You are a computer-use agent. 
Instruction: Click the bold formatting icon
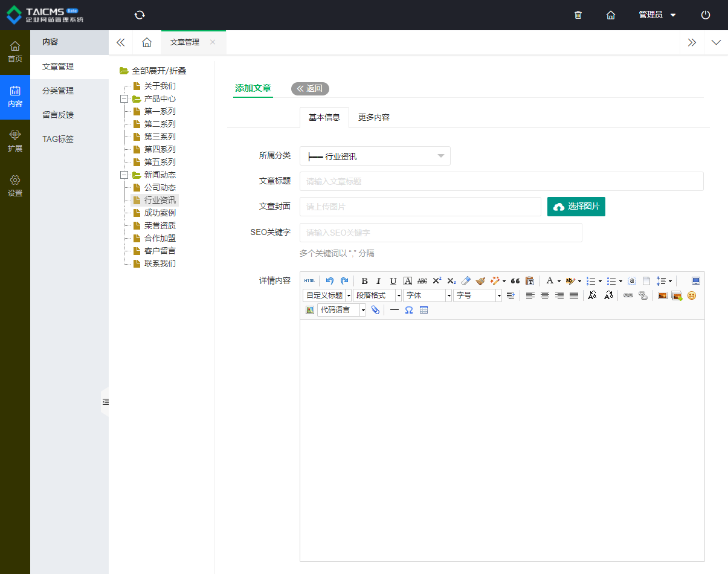pyautogui.click(x=364, y=281)
